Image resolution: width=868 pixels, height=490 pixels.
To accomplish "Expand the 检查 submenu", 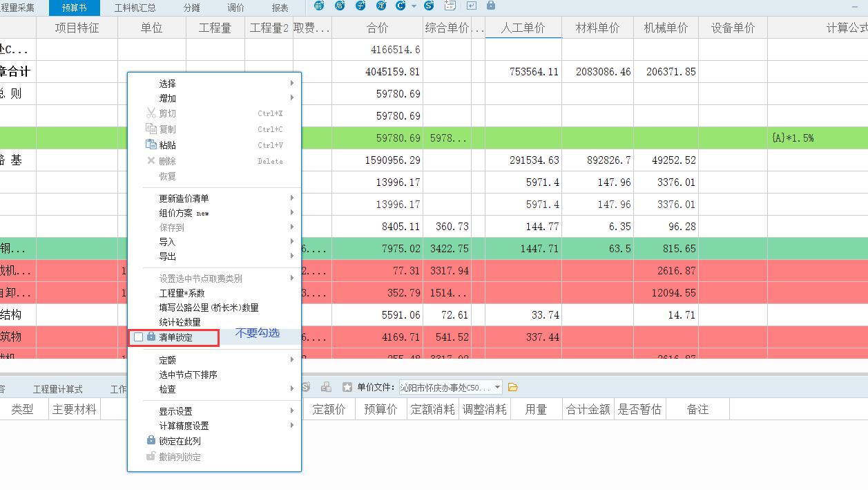I will [214, 389].
